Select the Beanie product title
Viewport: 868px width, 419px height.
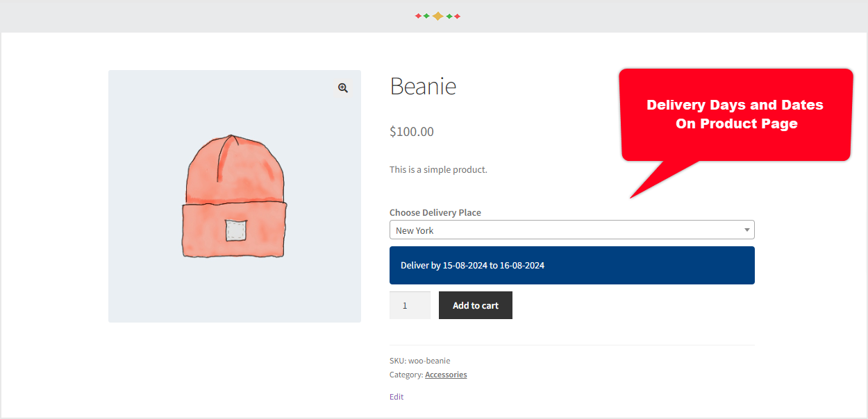(423, 86)
